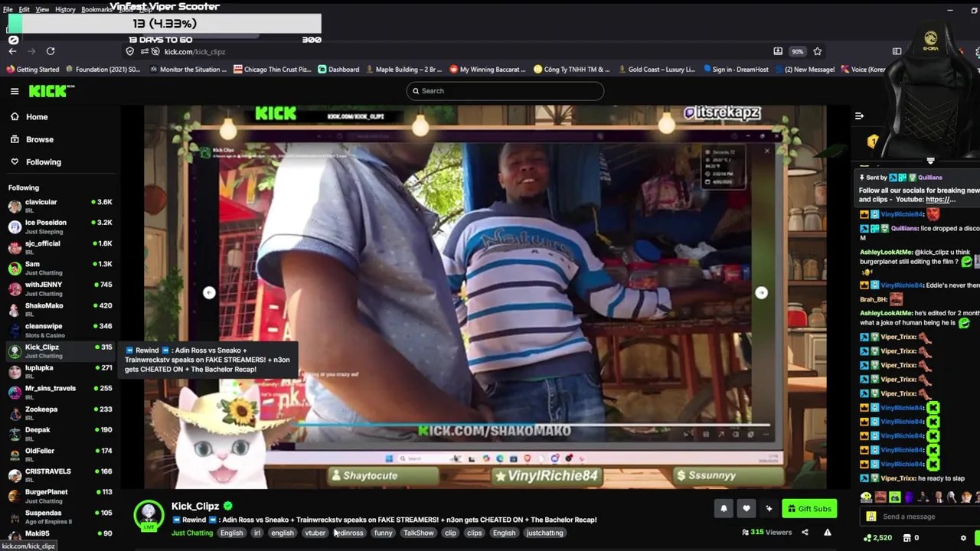
Task: Select Ice Poseidon channel
Action: [60, 226]
